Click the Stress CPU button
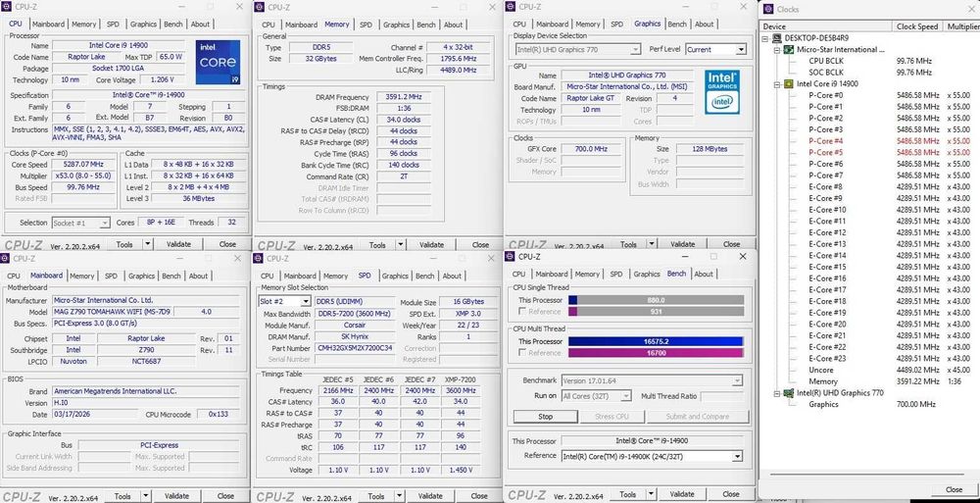This screenshot has width=980, height=503. click(612, 417)
